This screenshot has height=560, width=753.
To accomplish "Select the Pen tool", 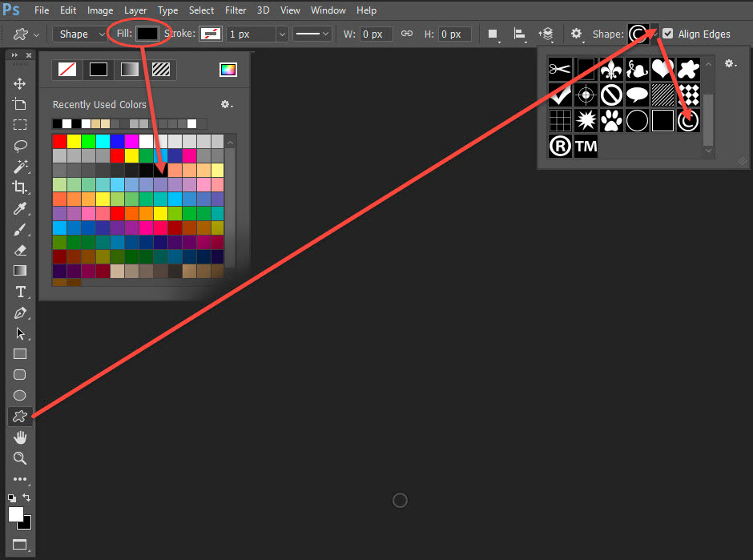I will (x=20, y=312).
